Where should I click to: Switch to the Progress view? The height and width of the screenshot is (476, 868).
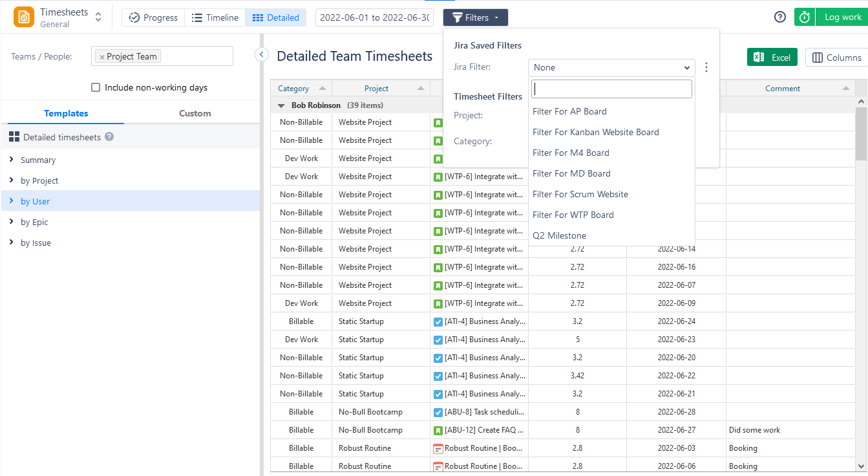coord(153,17)
